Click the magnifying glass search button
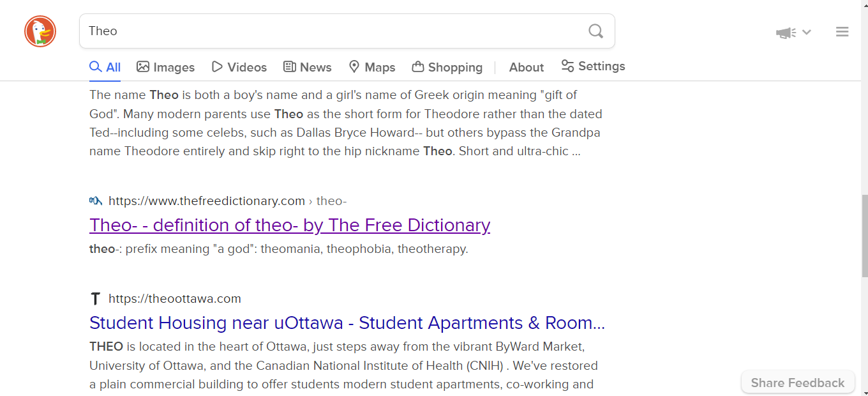Viewport: 868px width, 396px height. click(595, 31)
